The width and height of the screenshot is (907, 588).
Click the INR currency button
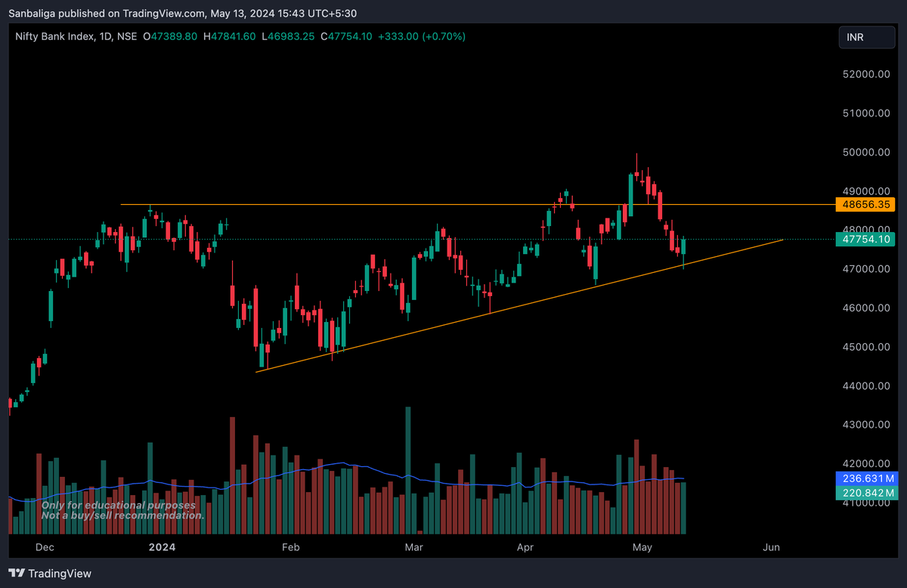865,37
